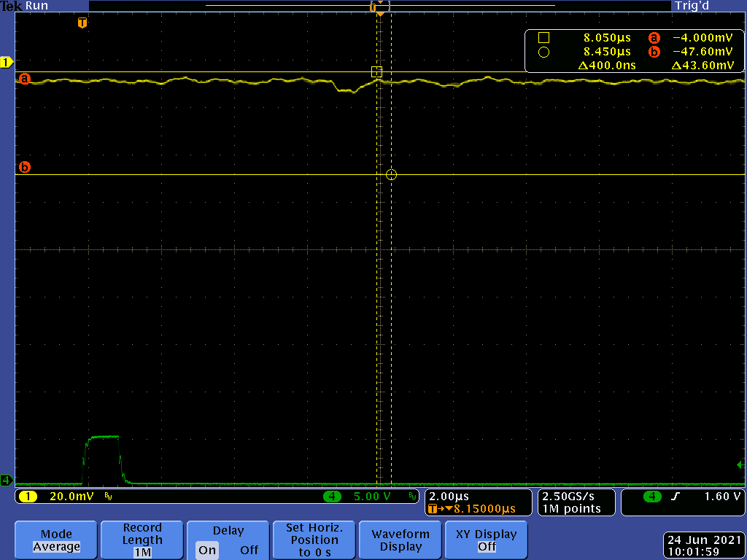Viewport: 747px width, 560px height.
Task: Select the channel 4 ground level marker
Action: coord(7,480)
